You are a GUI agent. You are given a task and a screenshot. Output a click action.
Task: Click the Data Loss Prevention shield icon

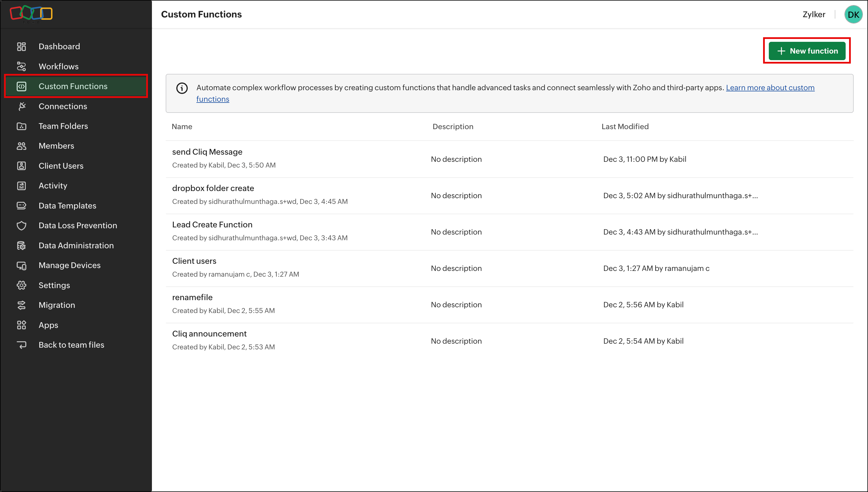tap(21, 225)
